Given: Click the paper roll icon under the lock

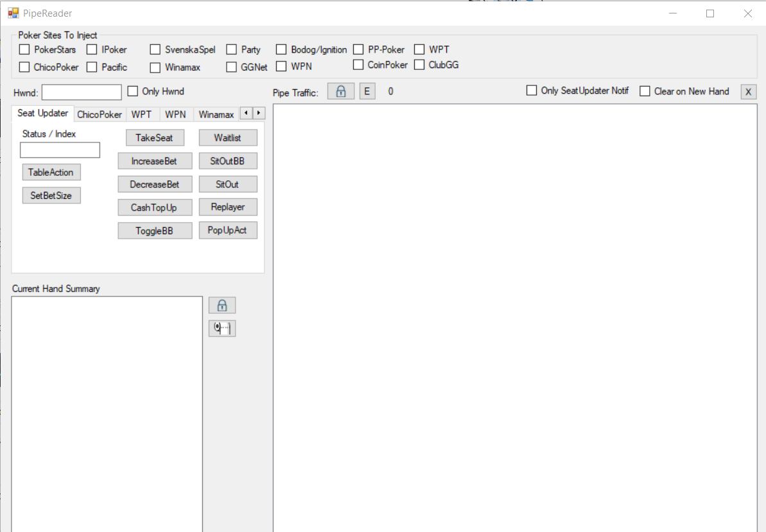Looking at the screenshot, I should point(222,328).
